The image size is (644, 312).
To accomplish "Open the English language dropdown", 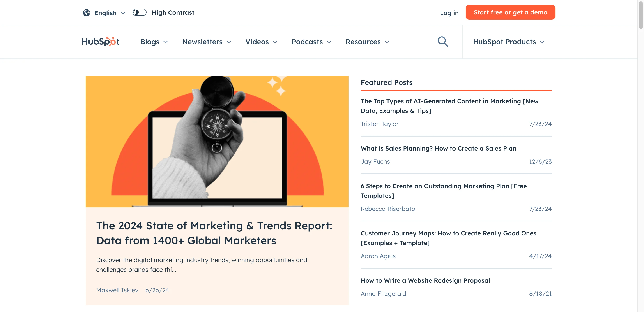I will (x=109, y=13).
